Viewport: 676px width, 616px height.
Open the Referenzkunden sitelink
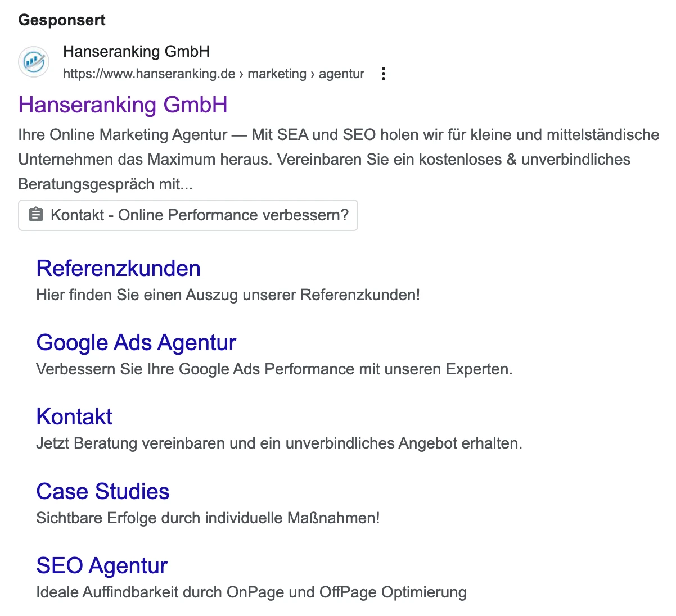pos(118,269)
